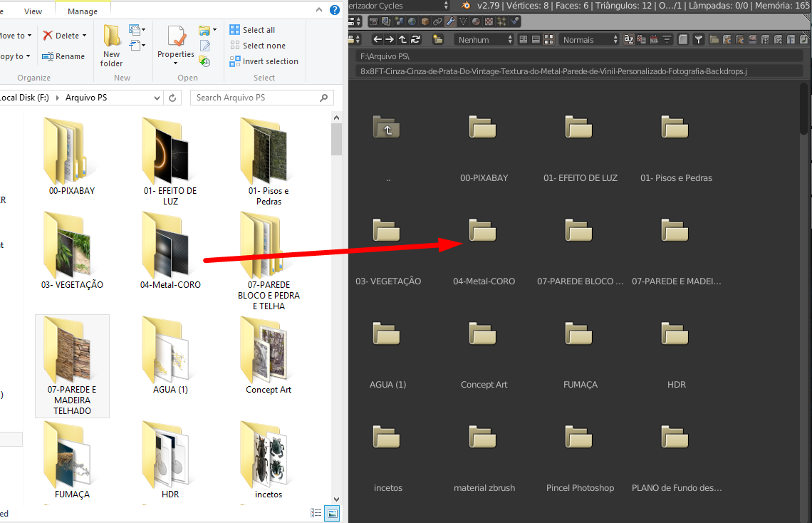Open Normais display size dropdown
Screen dimensions: 812x523
589,39
